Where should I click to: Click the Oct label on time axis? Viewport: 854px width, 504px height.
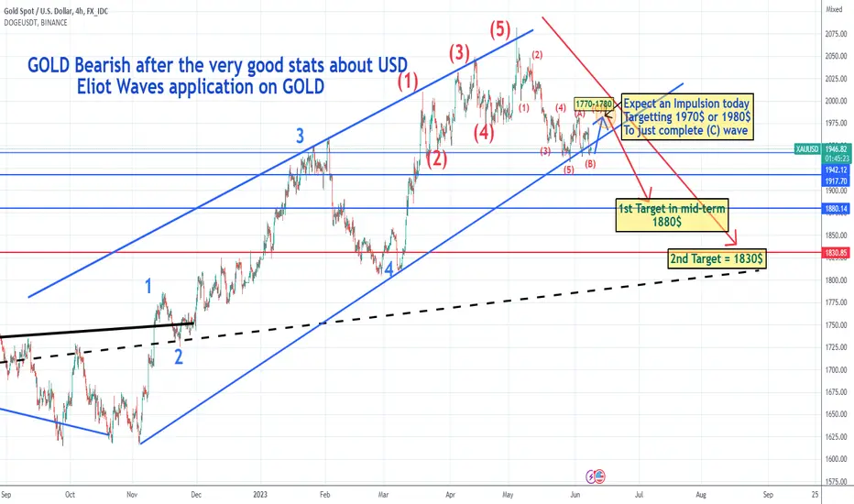(x=70, y=495)
